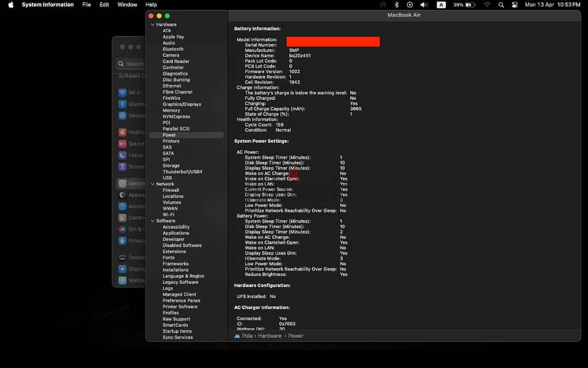Screen dimensions: 588x368
Task: Select Extensions in the sidebar
Action: (174, 251)
